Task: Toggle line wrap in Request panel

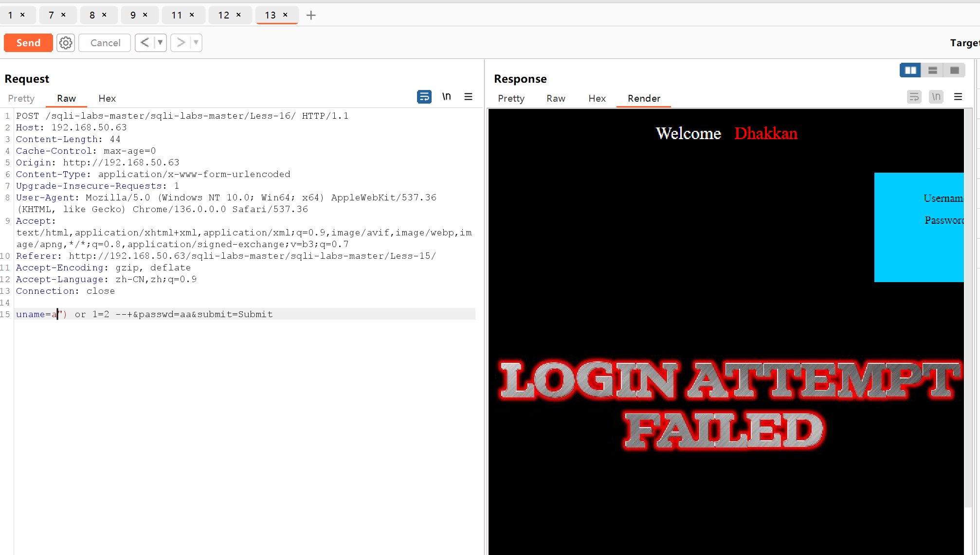Action: tap(424, 97)
